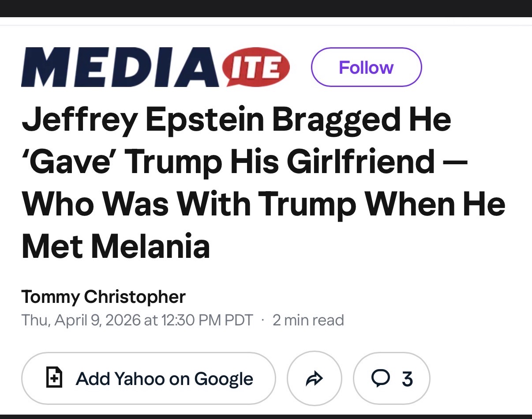The width and height of the screenshot is (532, 419).
Task: Click the Mediaite logo
Action: 155,67
